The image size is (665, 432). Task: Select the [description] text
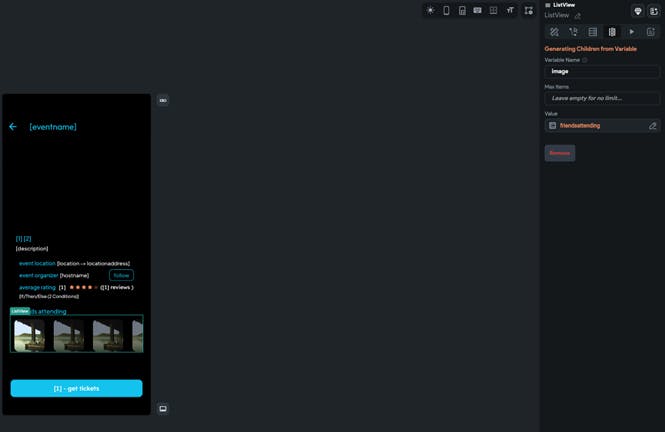(x=32, y=248)
